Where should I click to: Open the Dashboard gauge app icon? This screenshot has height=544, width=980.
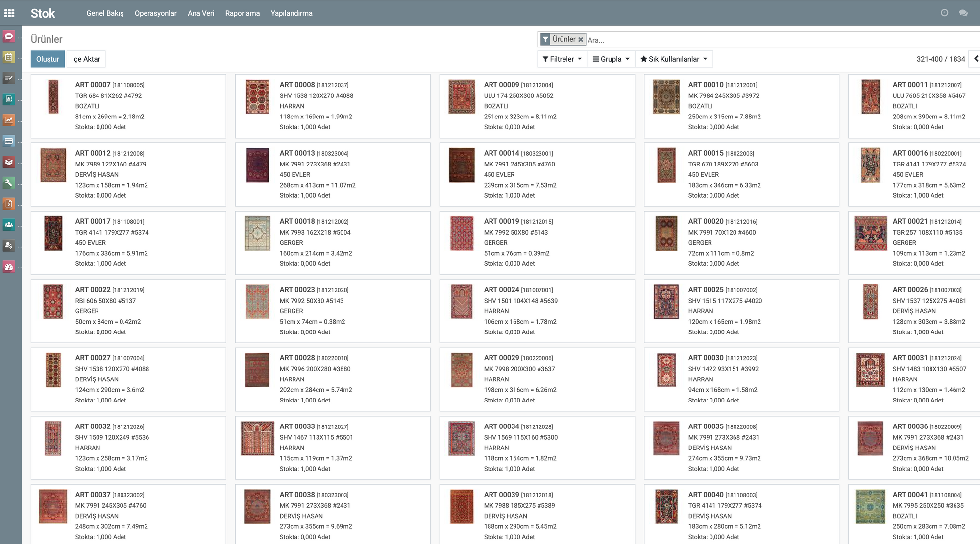pos(9,267)
